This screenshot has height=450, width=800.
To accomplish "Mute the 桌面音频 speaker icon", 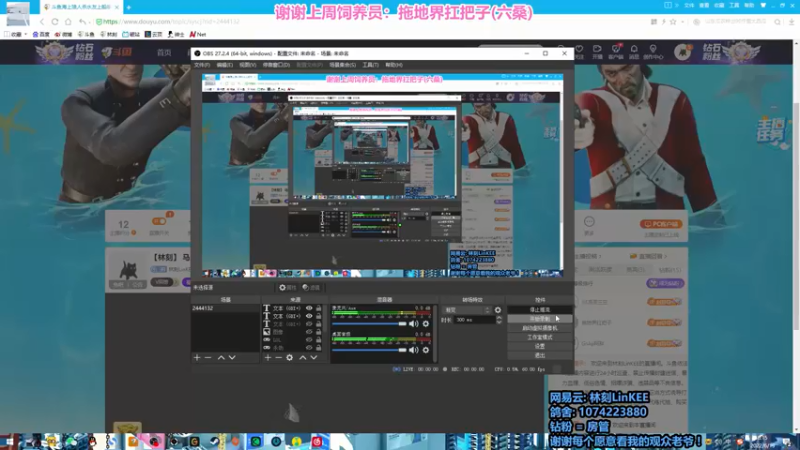I will 414,350.
